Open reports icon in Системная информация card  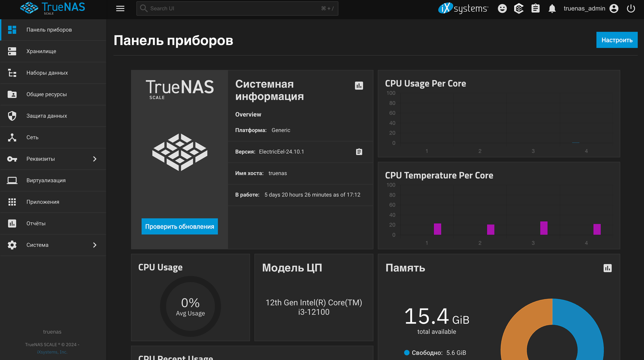pyautogui.click(x=359, y=86)
